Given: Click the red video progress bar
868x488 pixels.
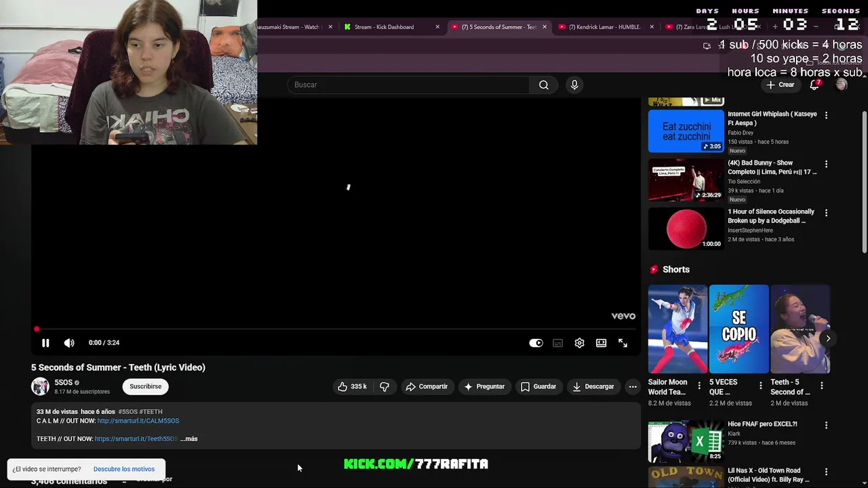Looking at the screenshot, I should (336, 329).
